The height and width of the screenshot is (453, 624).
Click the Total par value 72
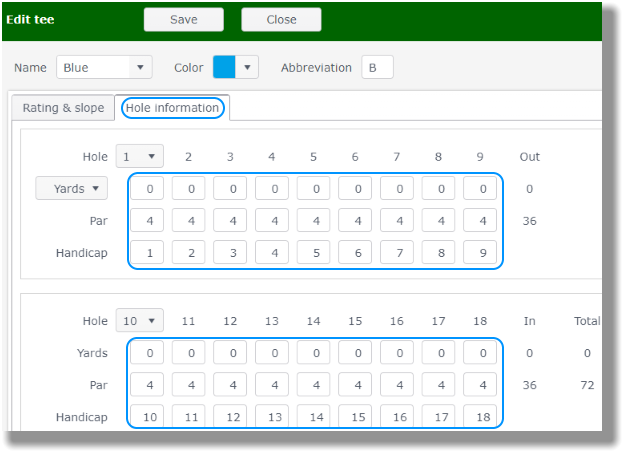[x=587, y=385]
